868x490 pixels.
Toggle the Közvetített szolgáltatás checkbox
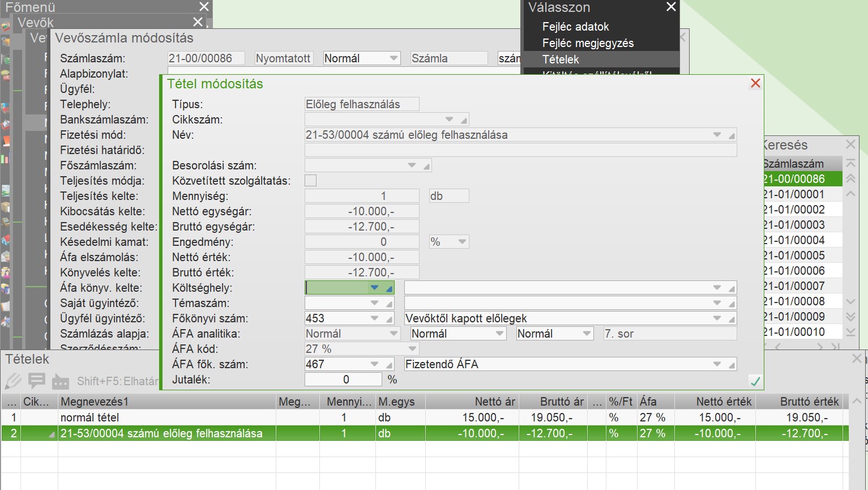(310, 181)
